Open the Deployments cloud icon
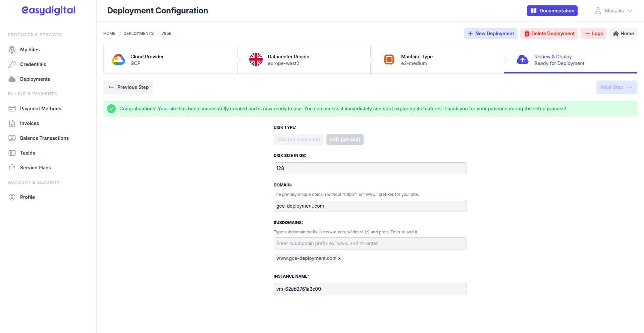 point(12,79)
